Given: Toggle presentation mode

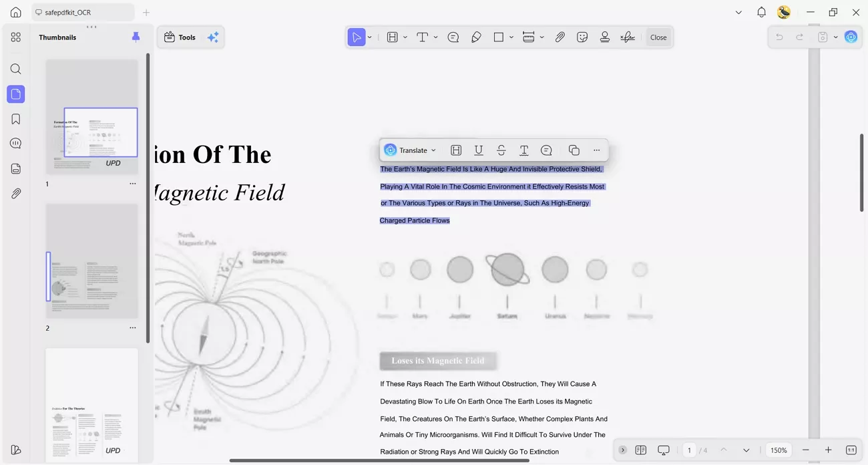Looking at the screenshot, I should (x=663, y=450).
